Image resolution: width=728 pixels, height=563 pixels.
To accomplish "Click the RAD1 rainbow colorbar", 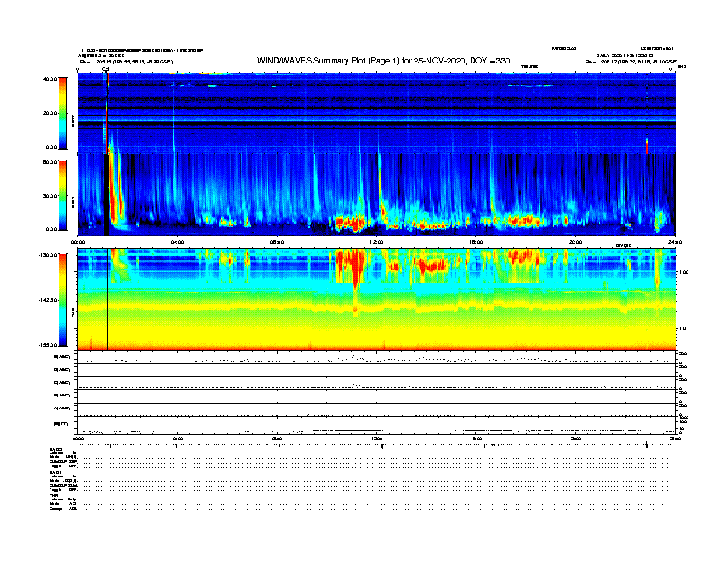I will (63, 196).
